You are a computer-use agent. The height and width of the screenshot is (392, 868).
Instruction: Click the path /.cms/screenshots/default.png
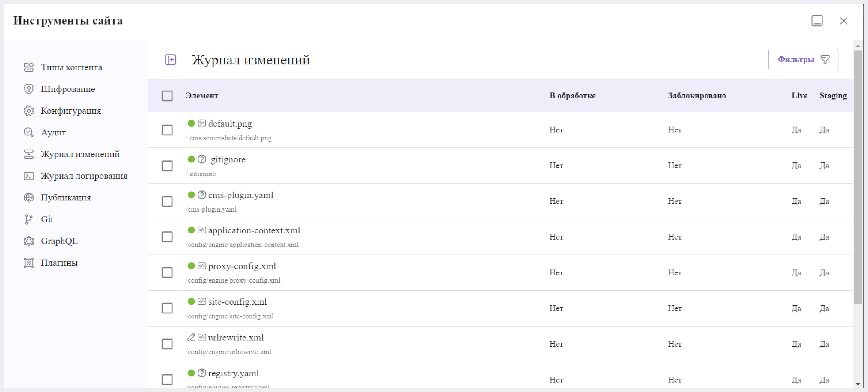click(228, 138)
